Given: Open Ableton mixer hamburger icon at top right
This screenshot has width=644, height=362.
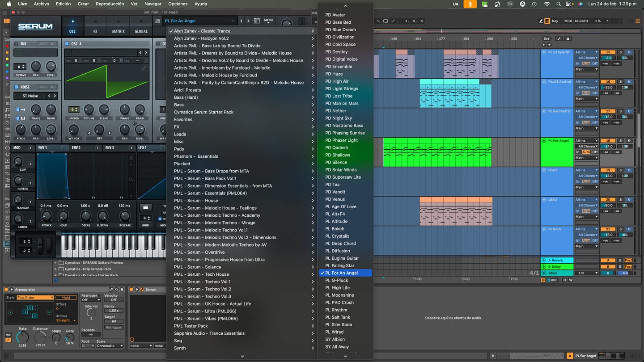Looking at the screenshot, I should (x=637, y=21).
